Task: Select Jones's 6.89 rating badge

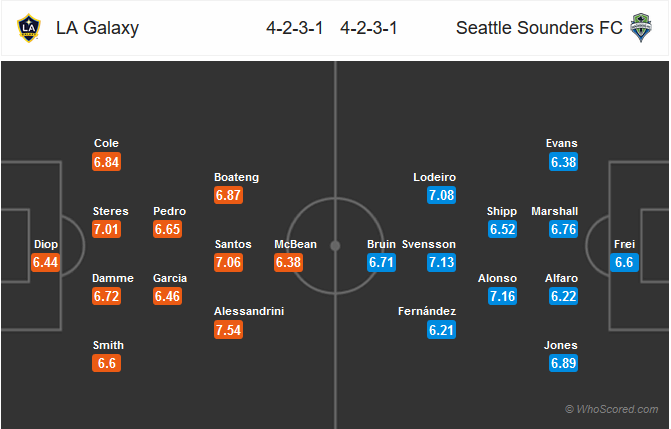Action: pyautogui.click(x=564, y=363)
